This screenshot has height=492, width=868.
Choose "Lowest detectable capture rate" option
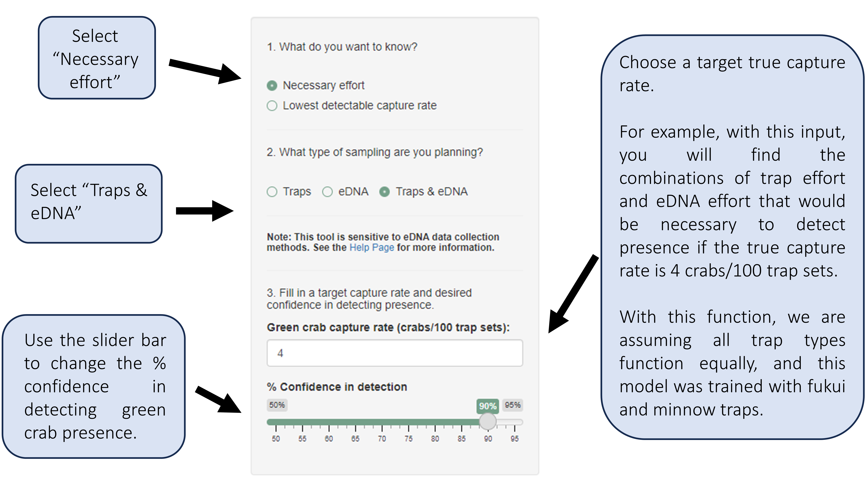272,106
